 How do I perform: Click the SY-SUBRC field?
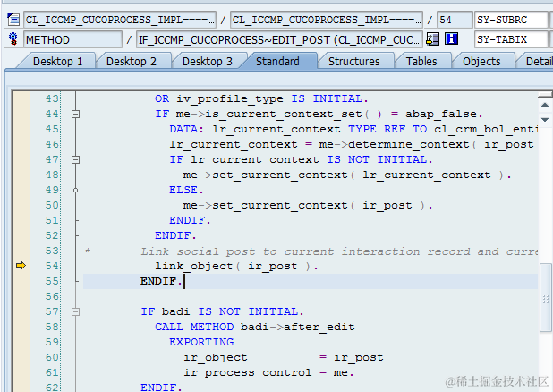point(511,20)
